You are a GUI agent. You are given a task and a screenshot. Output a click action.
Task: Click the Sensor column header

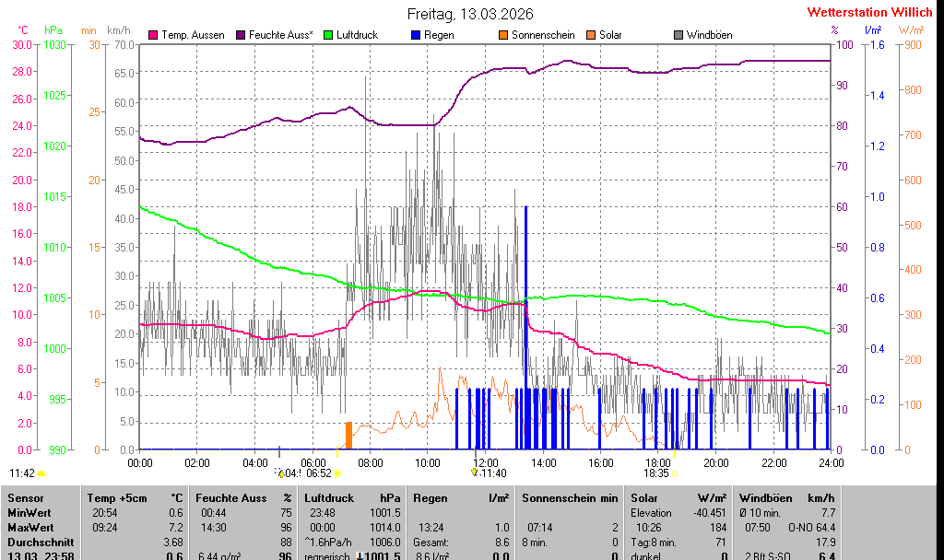pos(25,497)
